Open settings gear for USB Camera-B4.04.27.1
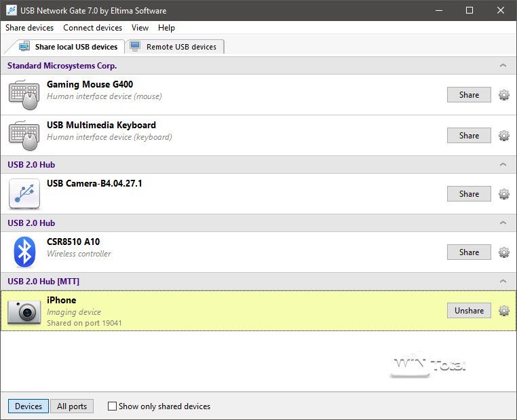517x420 pixels. 504,194
